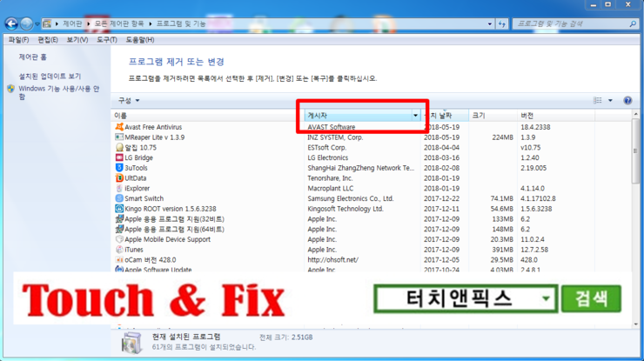The width and height of the screenshot is (644, 361).
Task: Select Avast Free Antivirus icon
Action: 119,127
